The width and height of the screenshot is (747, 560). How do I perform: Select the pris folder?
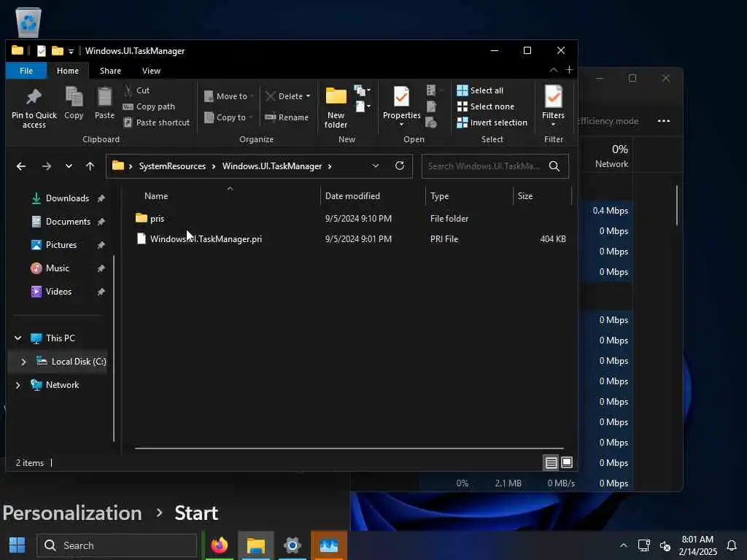tap(157, 219)
